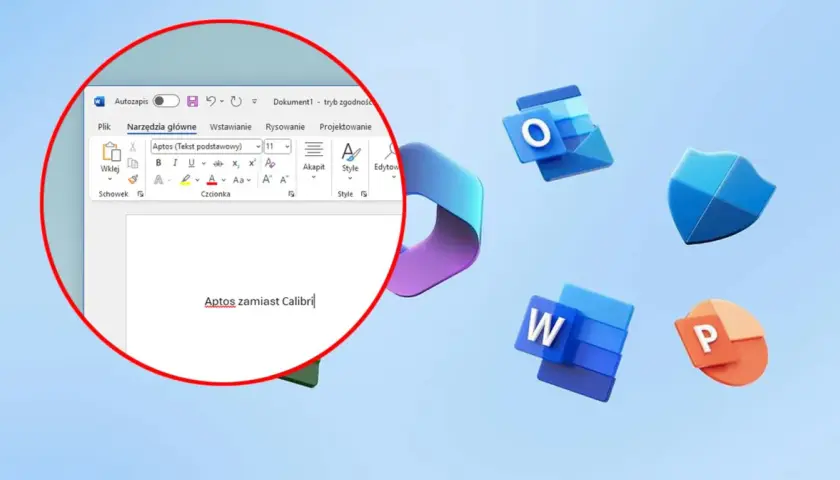Screen dimensions: 840x480
Task: Click the Increase Font Size icon
Action: coord(267,179)
